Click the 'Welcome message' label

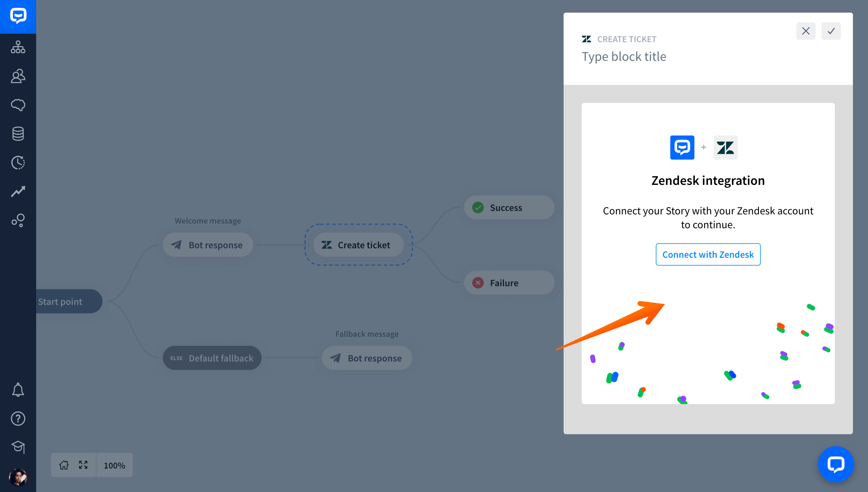[x=208, y=221]
